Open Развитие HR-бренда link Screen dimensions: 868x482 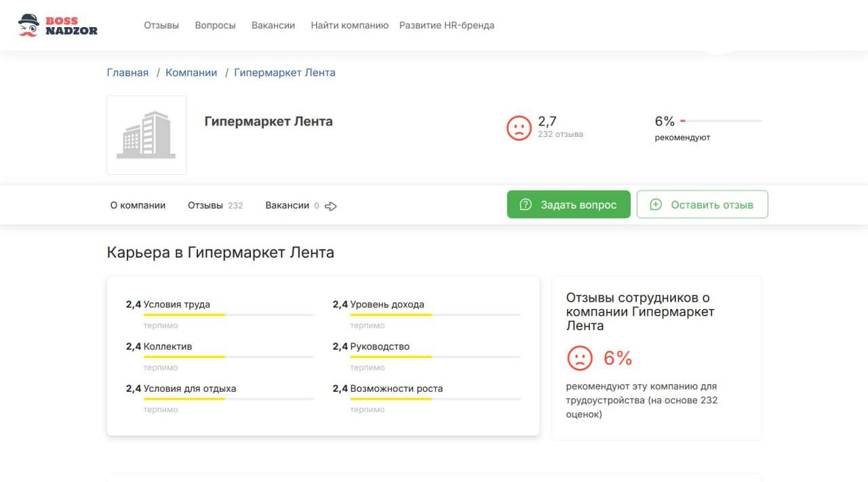tap(447, 25)
